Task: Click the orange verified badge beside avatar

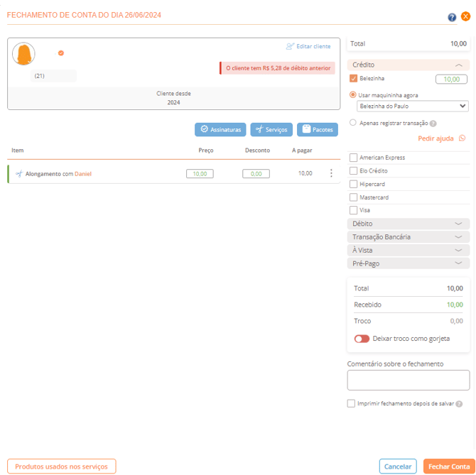Action: point(61,53)
